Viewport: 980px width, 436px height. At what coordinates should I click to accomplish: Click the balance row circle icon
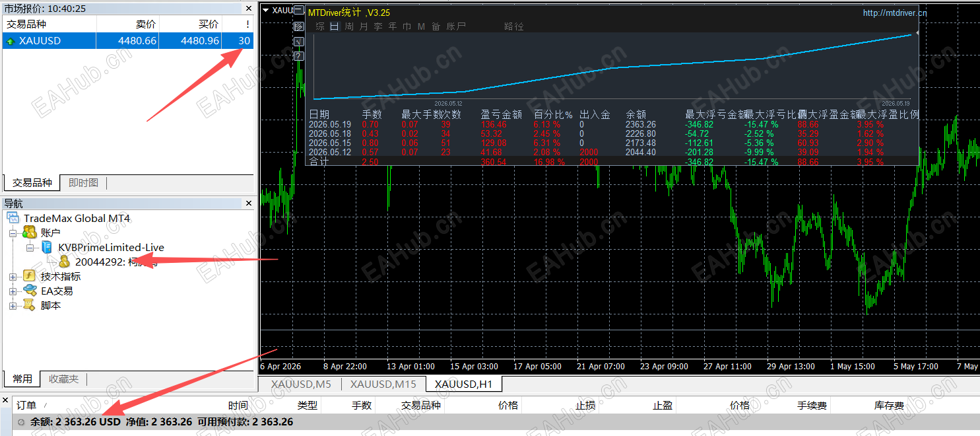tap(21, 421)
